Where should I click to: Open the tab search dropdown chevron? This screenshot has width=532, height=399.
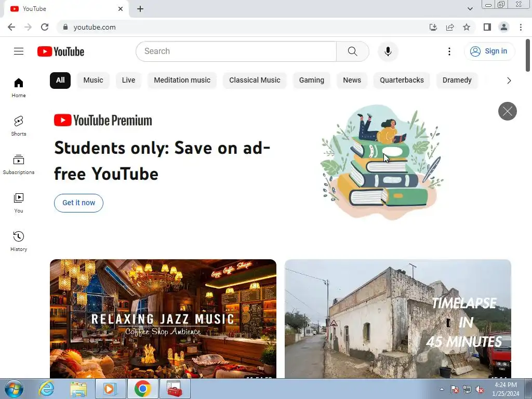point(470,9)
